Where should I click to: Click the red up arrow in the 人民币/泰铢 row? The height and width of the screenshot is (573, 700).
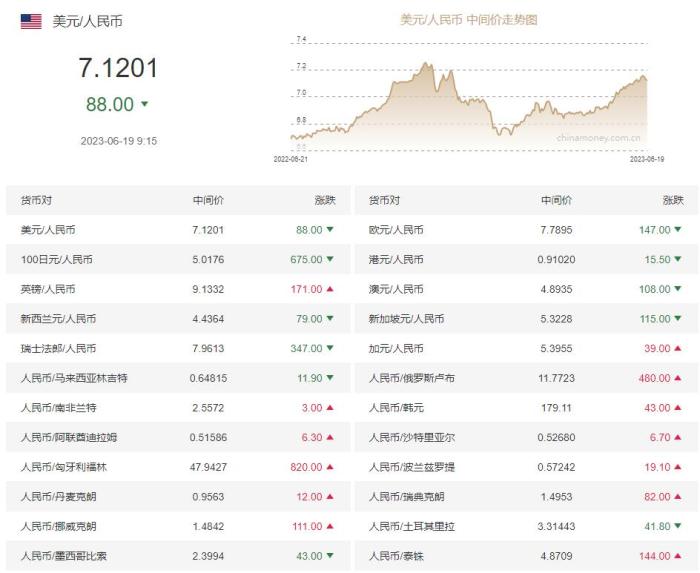(x=678, y=556)
